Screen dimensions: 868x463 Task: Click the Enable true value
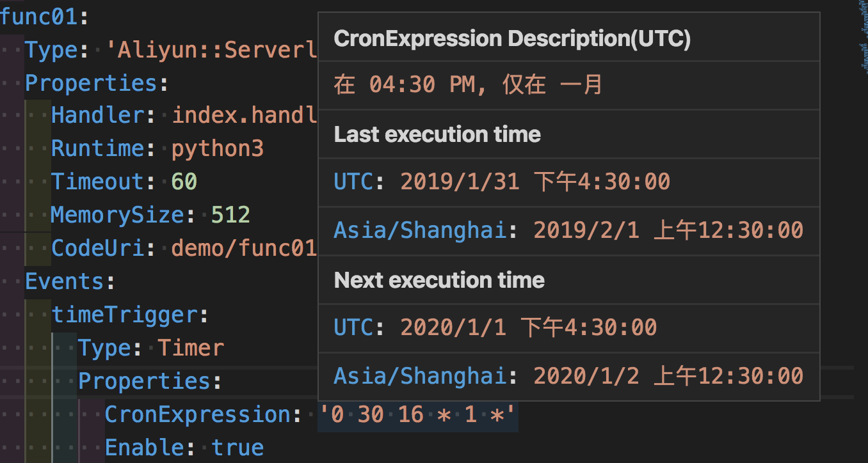pos(237,447)
